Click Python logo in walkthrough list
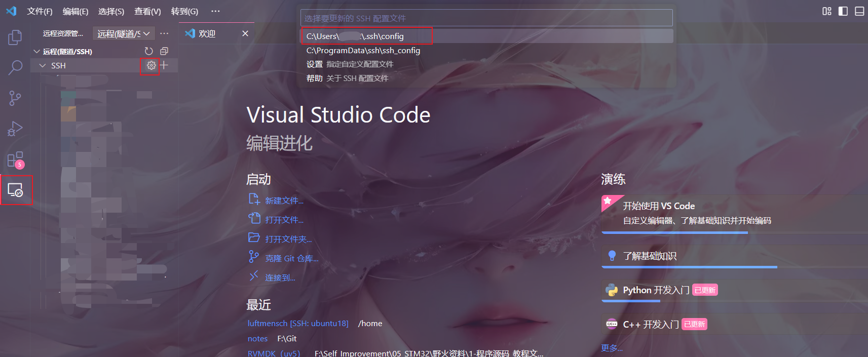The width and height of the screenshot is (868, 357). [x=612, y=290]
